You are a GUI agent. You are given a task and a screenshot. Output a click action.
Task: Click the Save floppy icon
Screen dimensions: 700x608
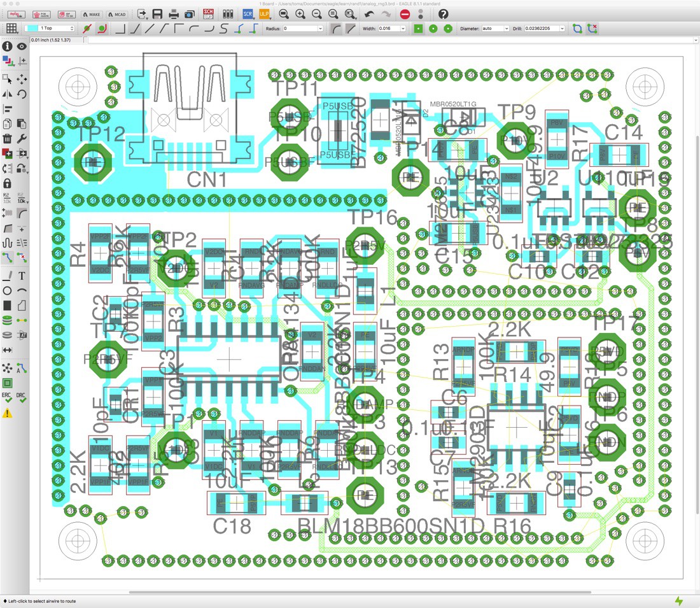(x=157, y=14)
